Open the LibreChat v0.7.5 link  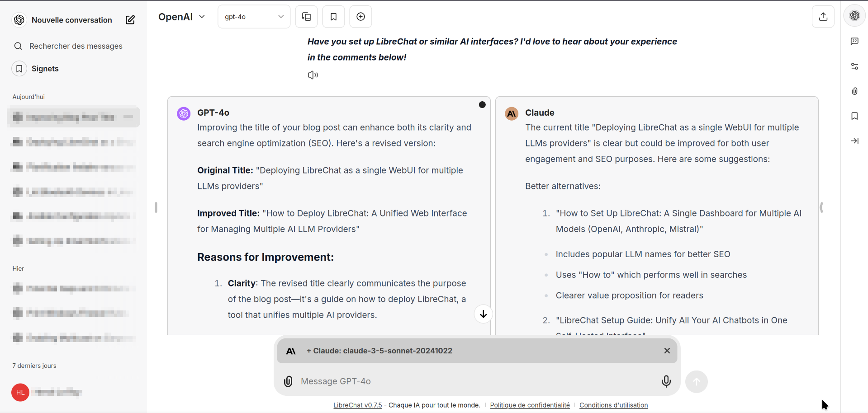pyautogui.click(x=357, y=405)
